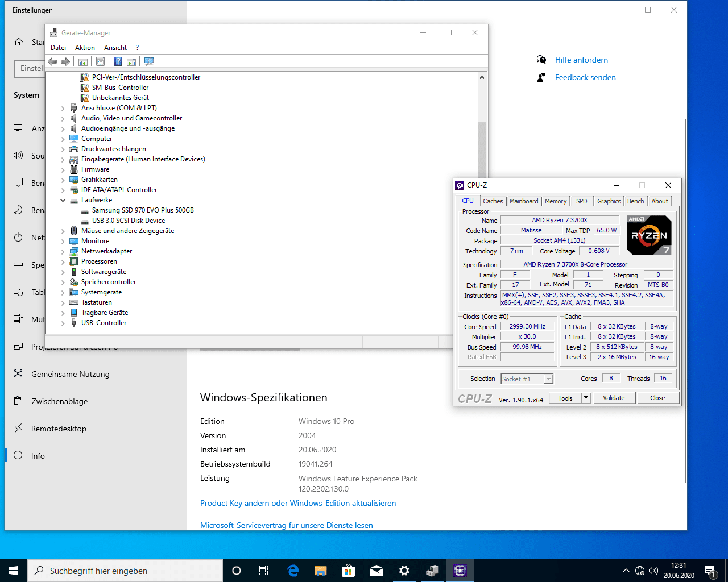
Task: Switch to the Mainboard tab in CPU-Z
Action: point(524,201)
